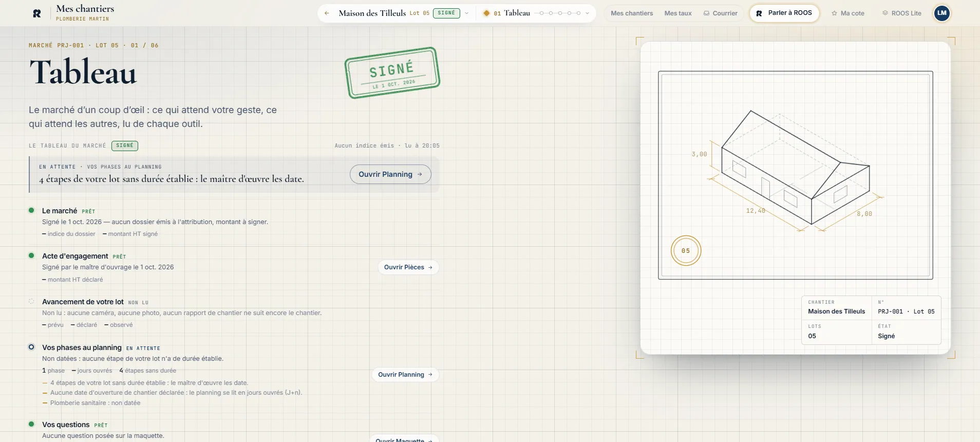Click the ring status marker beside Vos phases au planning
980x442 pixels.
[x=31, y=347]
